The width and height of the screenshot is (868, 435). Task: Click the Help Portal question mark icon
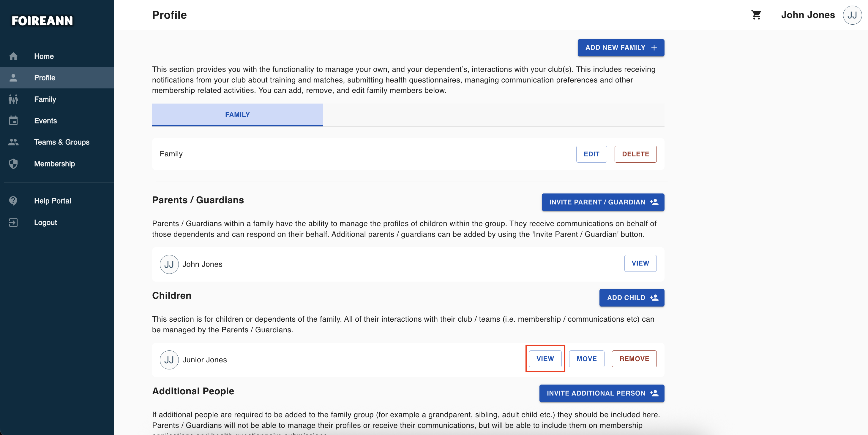tap(13, 201)
